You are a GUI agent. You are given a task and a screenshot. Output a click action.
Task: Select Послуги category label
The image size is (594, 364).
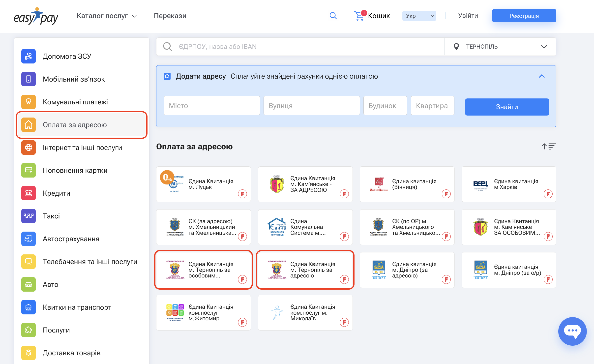(x=56, y=330)
